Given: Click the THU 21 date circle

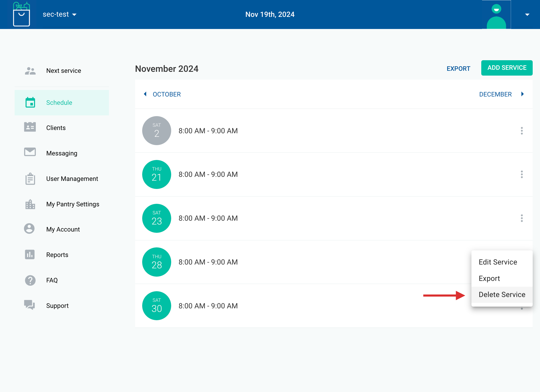Looking at the screenshot, I should tap(157, 174).
